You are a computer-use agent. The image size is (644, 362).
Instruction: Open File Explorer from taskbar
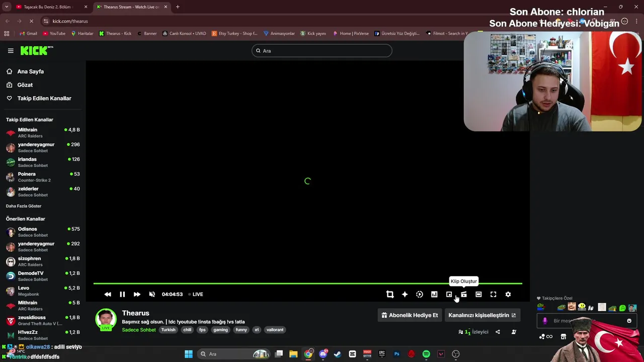293,354
